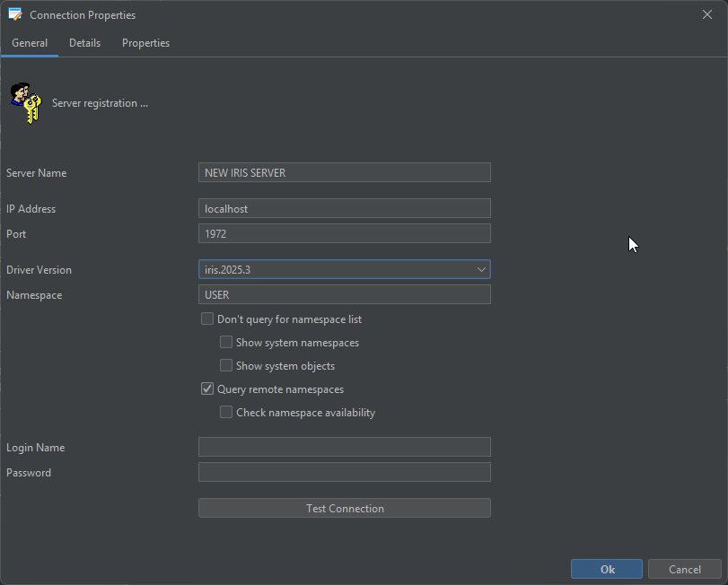The height and width of the screenshot is (585, 728).
Task: Click the 'Connection Properties' window title
Action: pyautogui.click(x=83, y=15)
